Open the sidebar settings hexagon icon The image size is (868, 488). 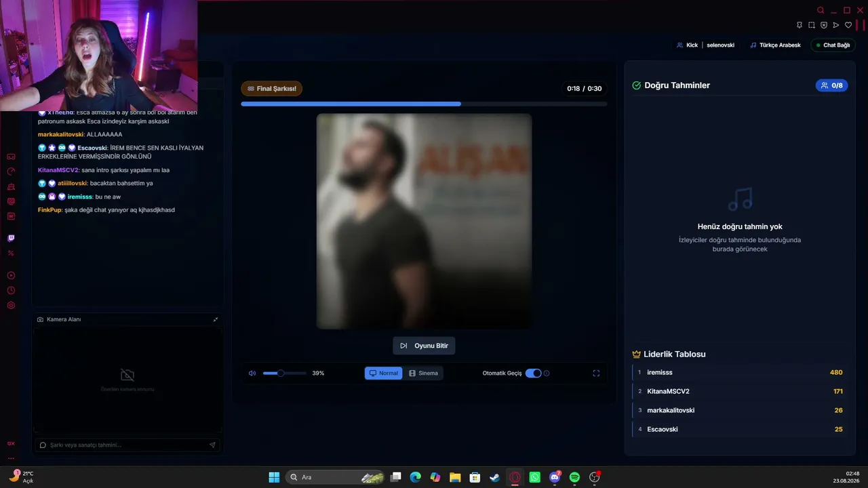coord(11,305)
